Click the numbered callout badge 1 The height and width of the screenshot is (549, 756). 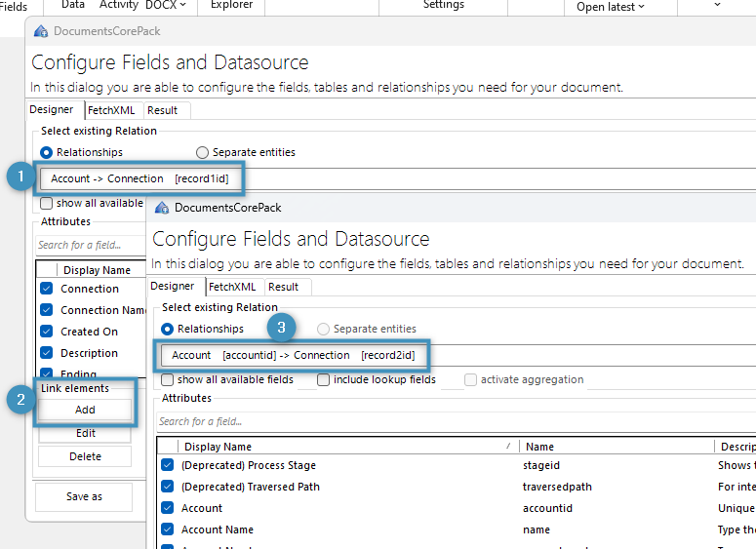coord(19,177)
